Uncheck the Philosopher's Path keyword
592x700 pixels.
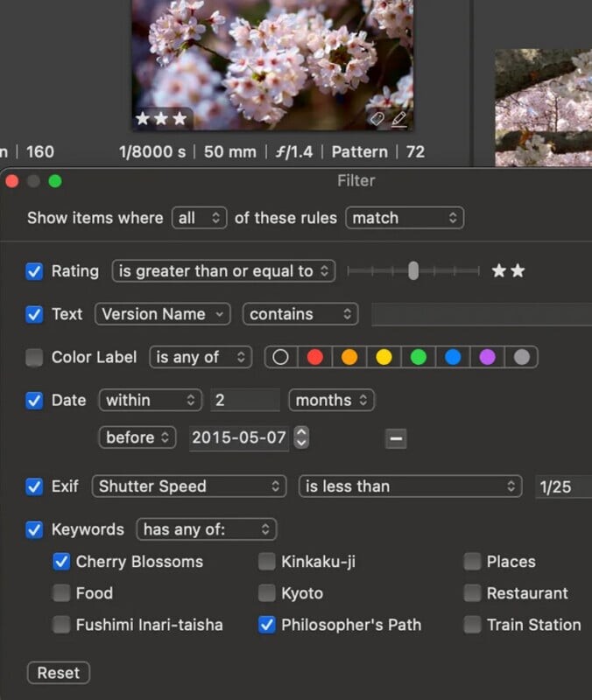pyautogui.click(x=266, y=625)
